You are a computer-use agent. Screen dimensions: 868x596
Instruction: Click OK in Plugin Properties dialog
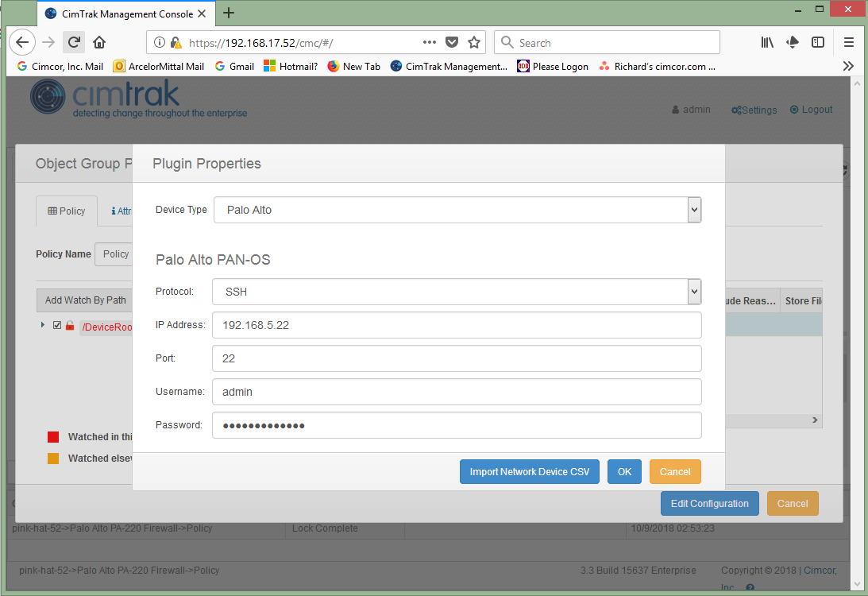tap(624, 471)
